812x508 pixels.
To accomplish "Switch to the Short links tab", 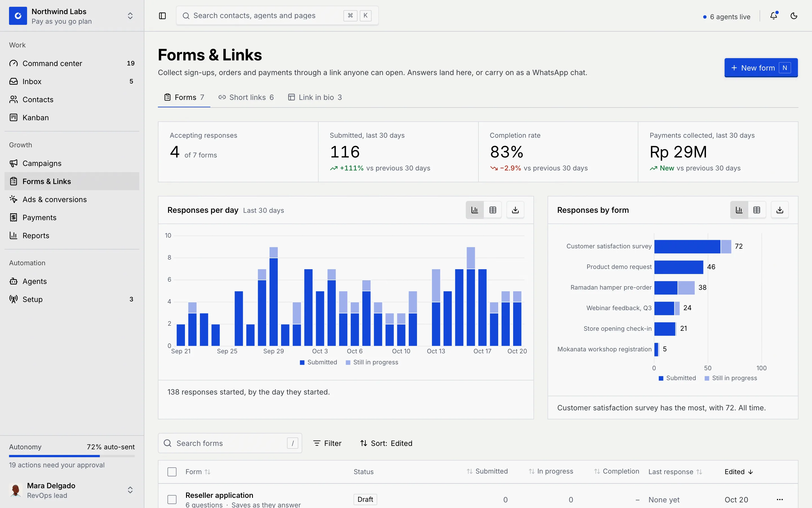I will (x=246, y=97).
